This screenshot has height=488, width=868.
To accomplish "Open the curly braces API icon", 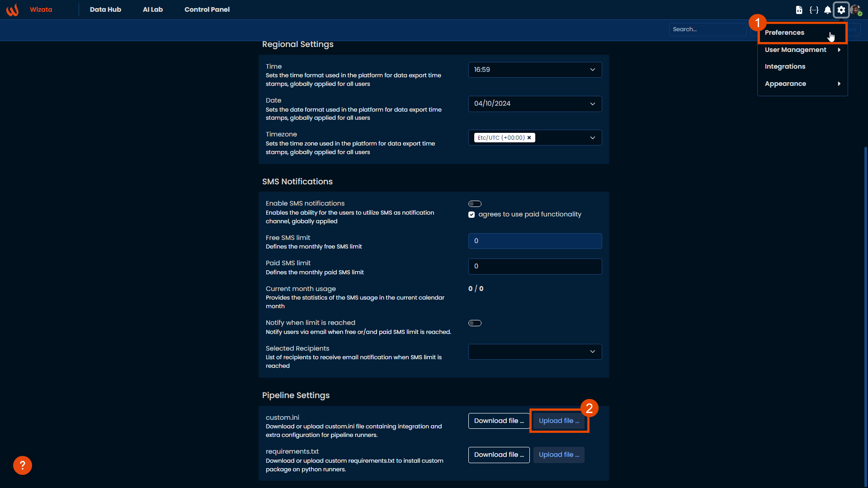I will pyautogui.click(x=814, y=10).
